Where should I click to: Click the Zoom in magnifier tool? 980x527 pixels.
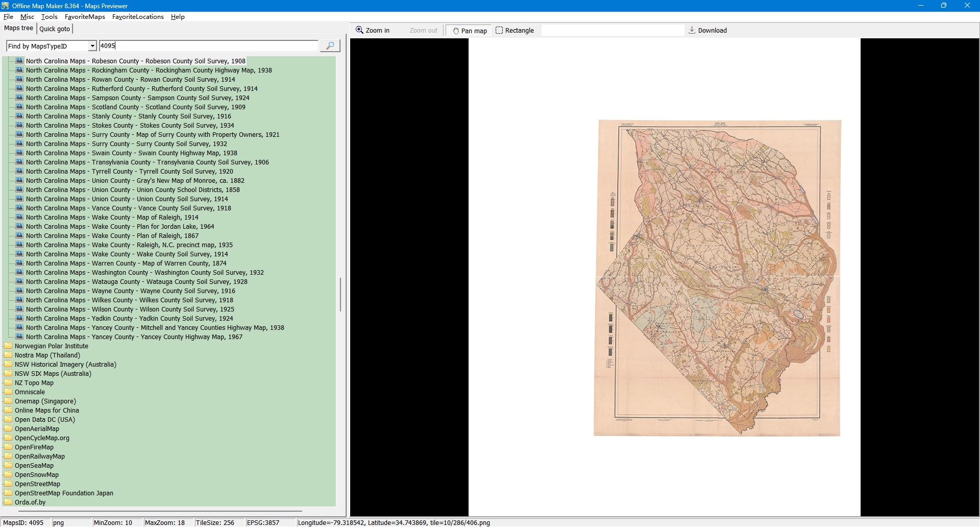pos(373,31)
